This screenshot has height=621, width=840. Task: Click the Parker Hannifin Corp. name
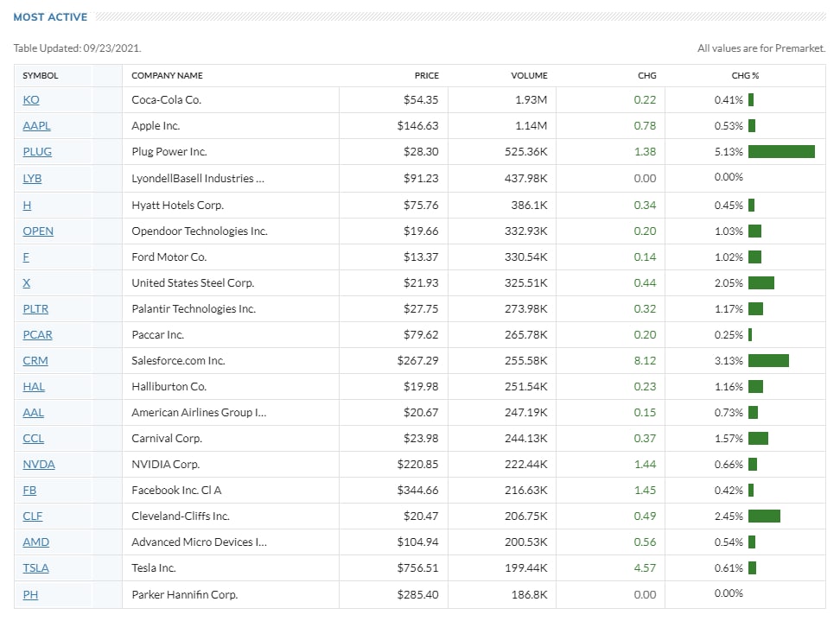coord(184,594)
